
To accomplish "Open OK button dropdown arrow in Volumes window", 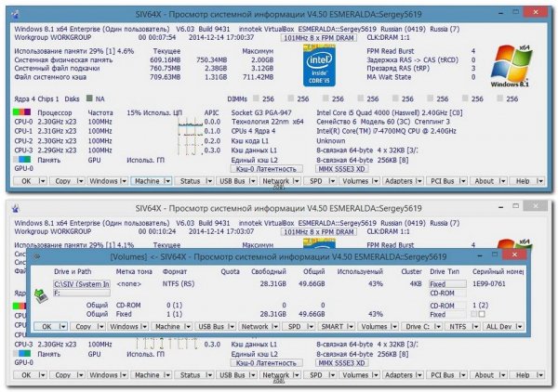I will coord(62,326).
